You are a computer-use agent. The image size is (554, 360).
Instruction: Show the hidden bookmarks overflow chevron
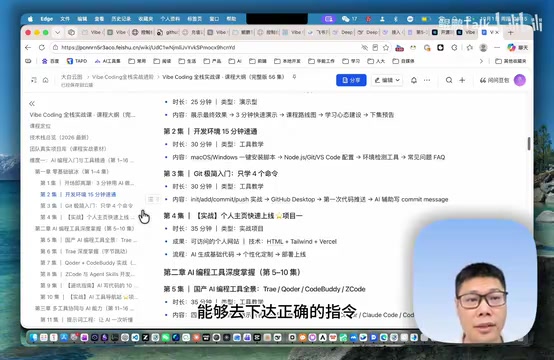tap(481, 61)
